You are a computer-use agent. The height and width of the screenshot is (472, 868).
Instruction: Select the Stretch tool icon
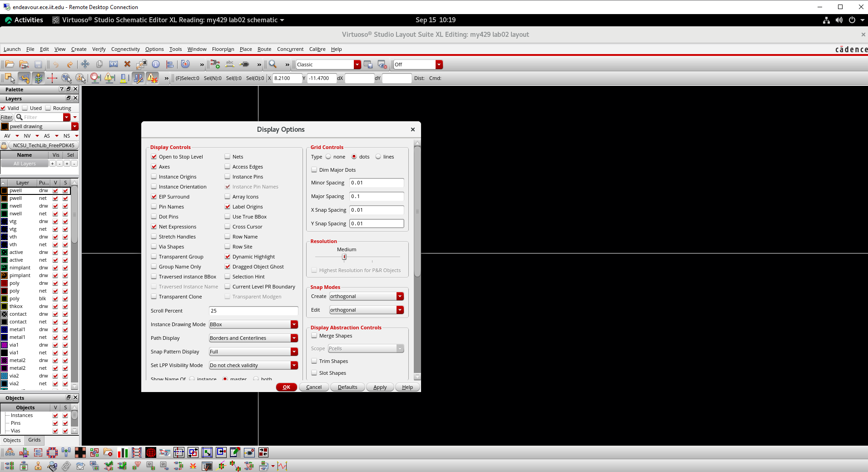pos(114,65)
